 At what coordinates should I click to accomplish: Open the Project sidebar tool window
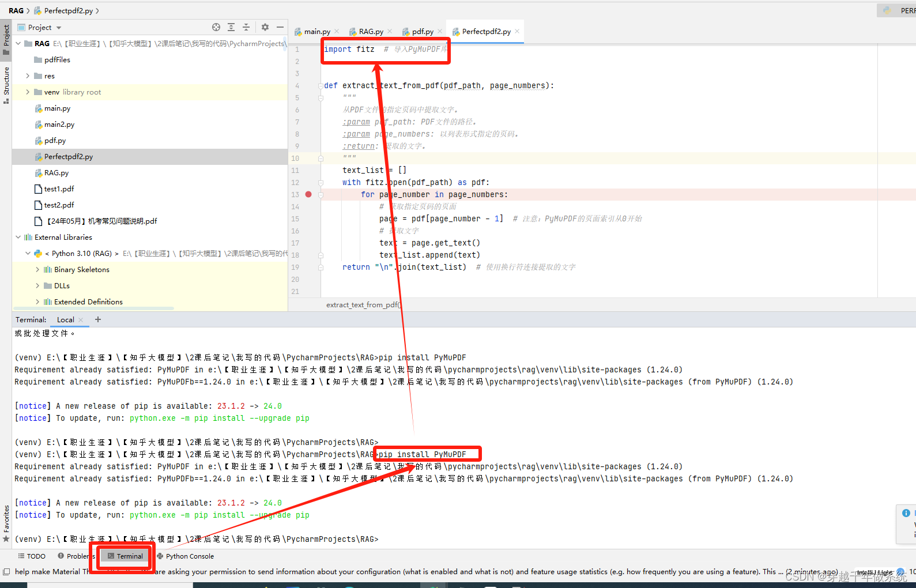click(x=6, y=40)
